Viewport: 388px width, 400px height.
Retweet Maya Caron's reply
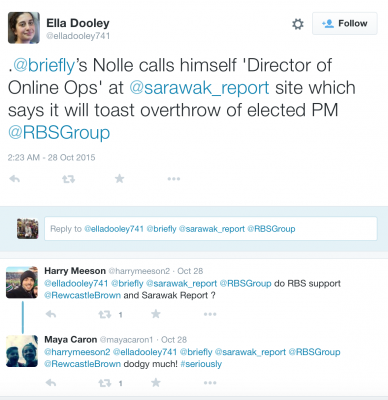[x=104, y=383]
